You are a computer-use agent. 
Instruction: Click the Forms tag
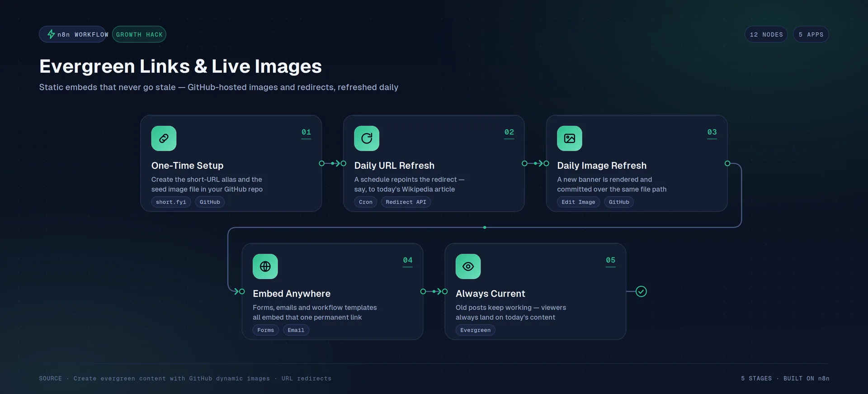point(266,330)
